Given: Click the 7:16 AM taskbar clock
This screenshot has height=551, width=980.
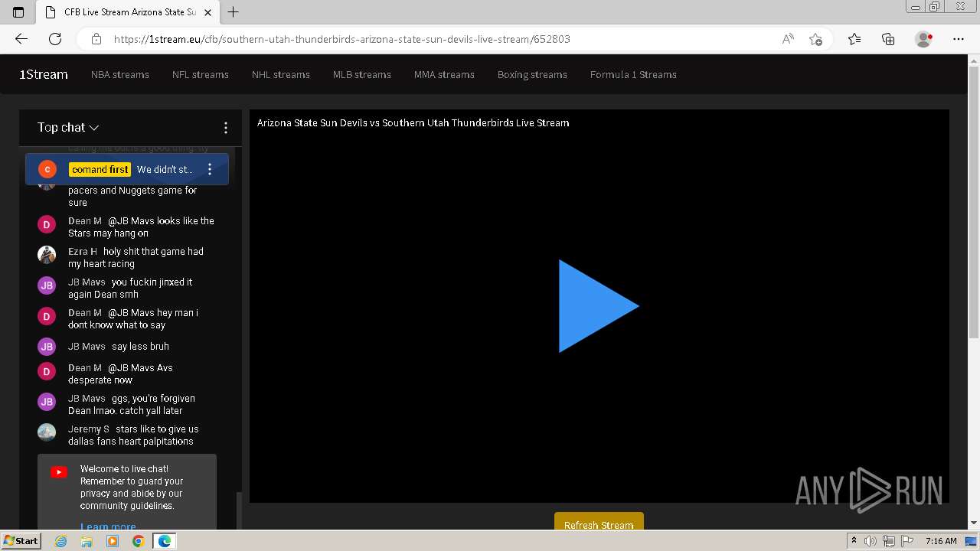Looking at the screenshot, I should pos(941,541).
